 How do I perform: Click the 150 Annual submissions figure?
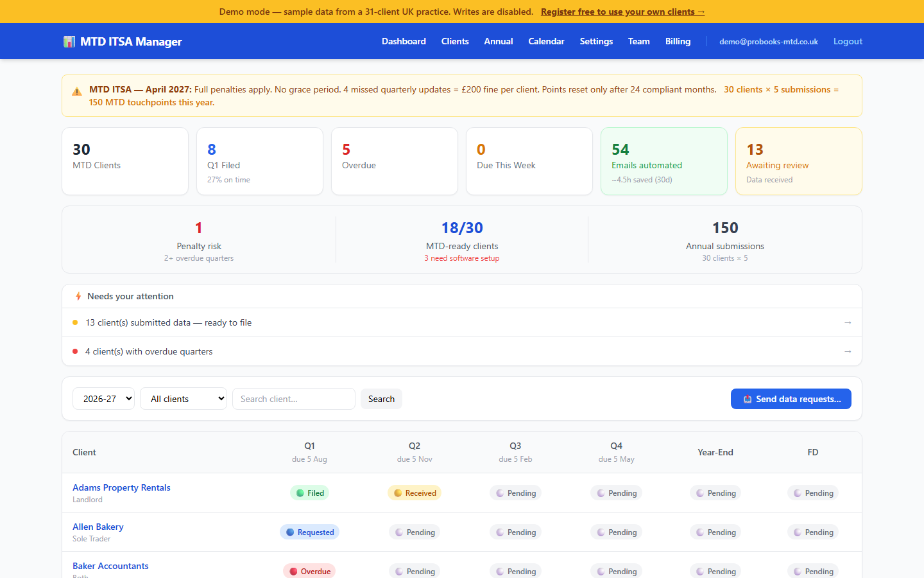pos(725,228)
